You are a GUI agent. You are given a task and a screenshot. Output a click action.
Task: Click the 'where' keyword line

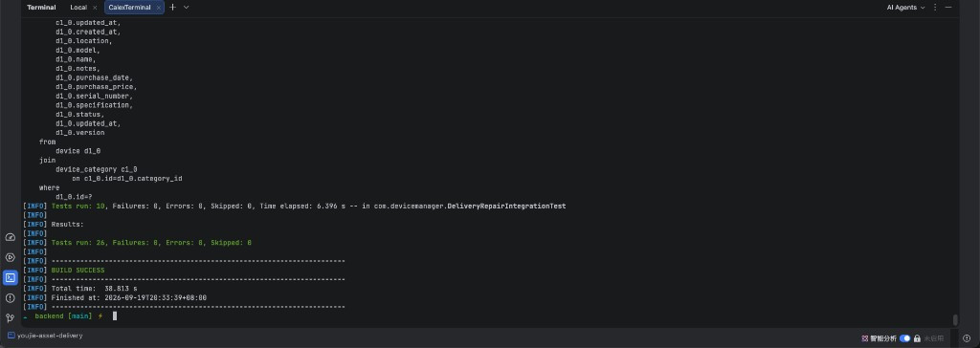[50, 187]
